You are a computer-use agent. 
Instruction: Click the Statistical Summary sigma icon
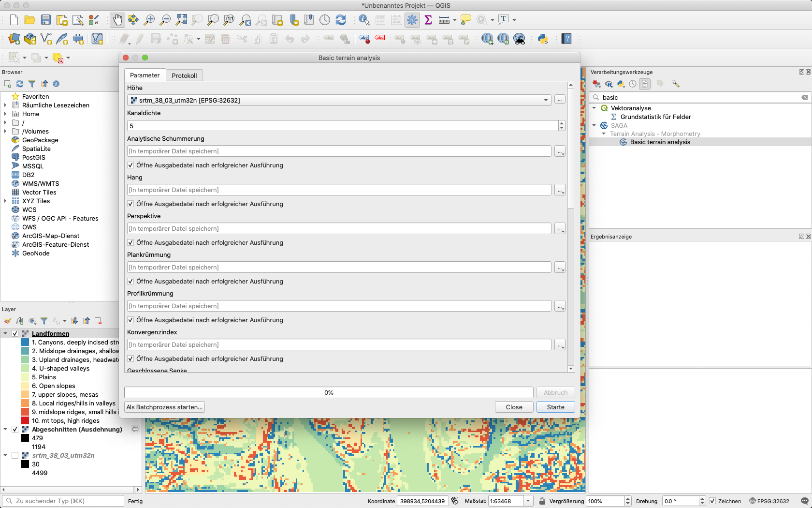click(428, 20)
